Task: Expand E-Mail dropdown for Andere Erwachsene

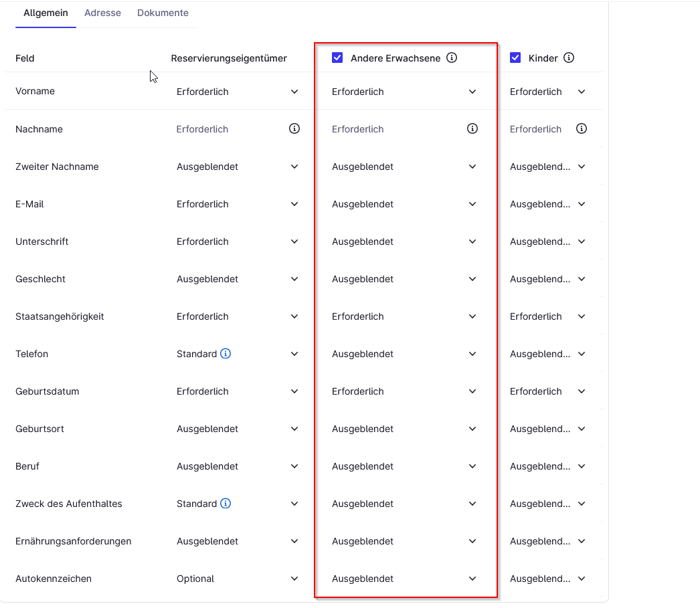Action: coord(404,204)
